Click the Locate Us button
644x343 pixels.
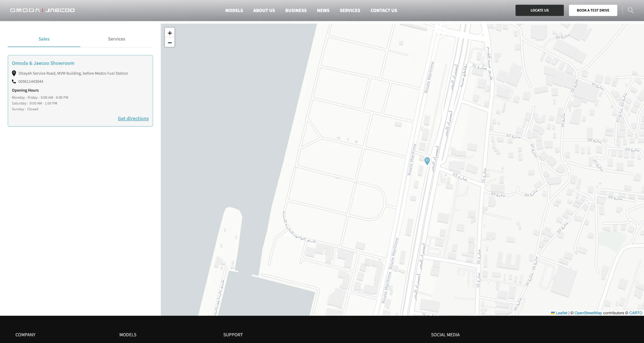pos(539,10)
